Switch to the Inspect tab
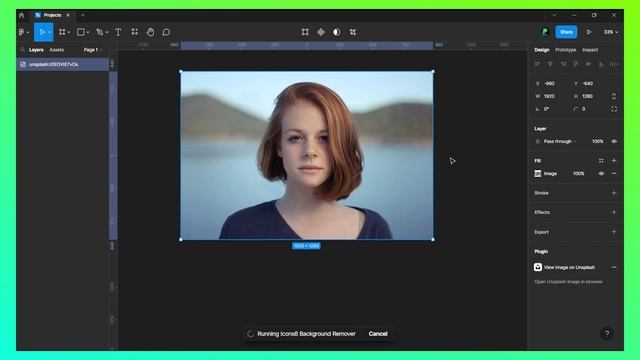Image resolution: width=640 pixels, height=360 pixels. point(590,50)
